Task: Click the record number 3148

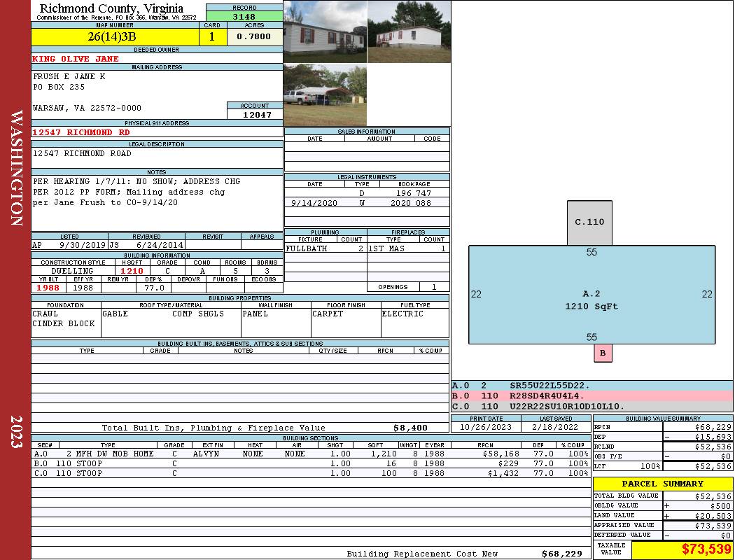Action: (x=244, y=16)
